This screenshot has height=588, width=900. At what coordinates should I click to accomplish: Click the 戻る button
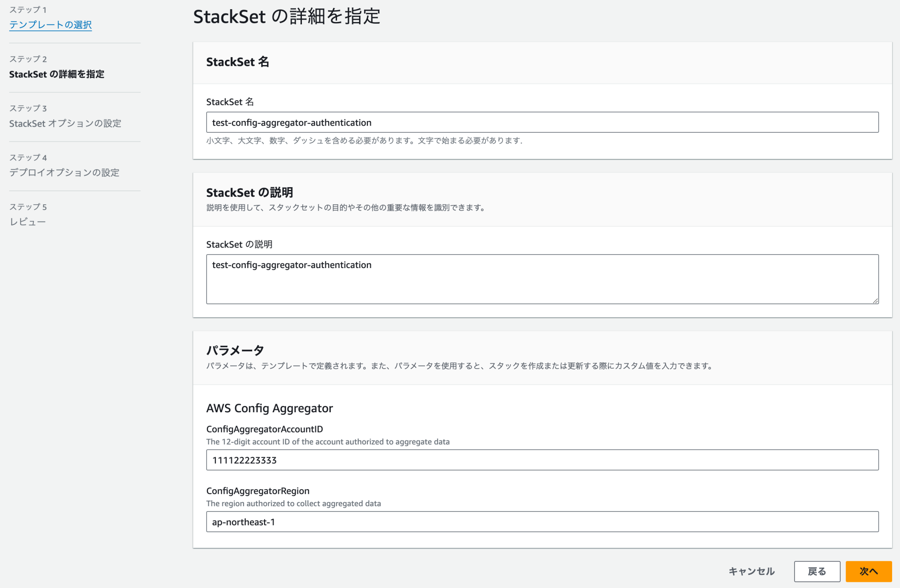coord(817,571)
